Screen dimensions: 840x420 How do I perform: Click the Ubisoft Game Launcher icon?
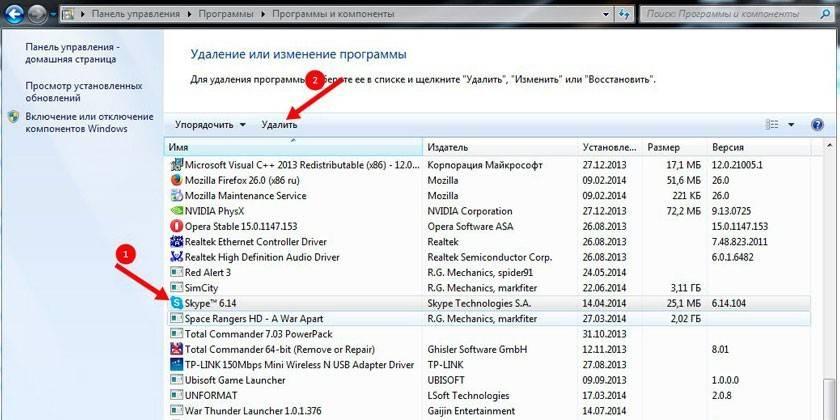pos(177,378)
